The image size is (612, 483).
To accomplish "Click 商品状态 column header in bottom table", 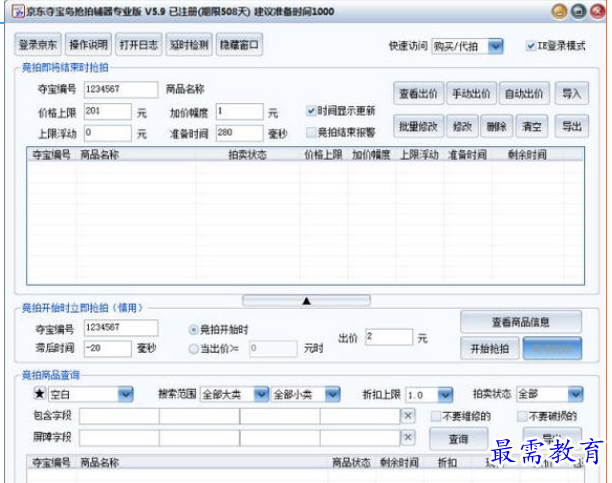I will pyautogui.click(x=351, y=463).
